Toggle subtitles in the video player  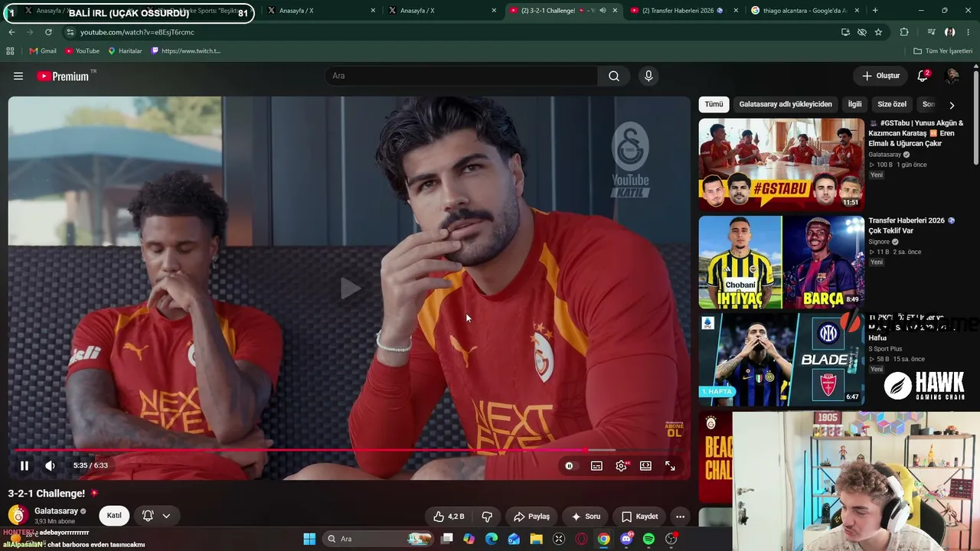pyautogui.click(x=596, y=465)
